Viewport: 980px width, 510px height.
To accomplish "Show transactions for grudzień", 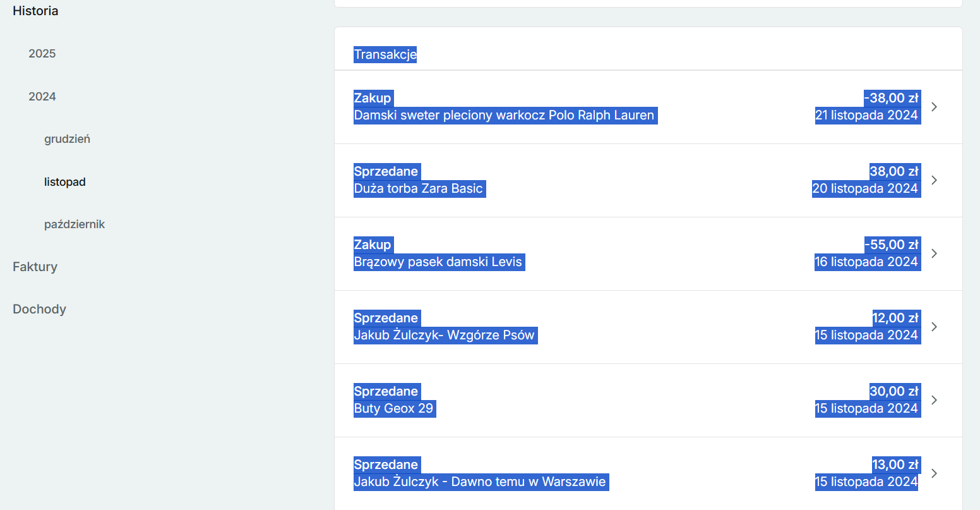I will click(67, 139).
